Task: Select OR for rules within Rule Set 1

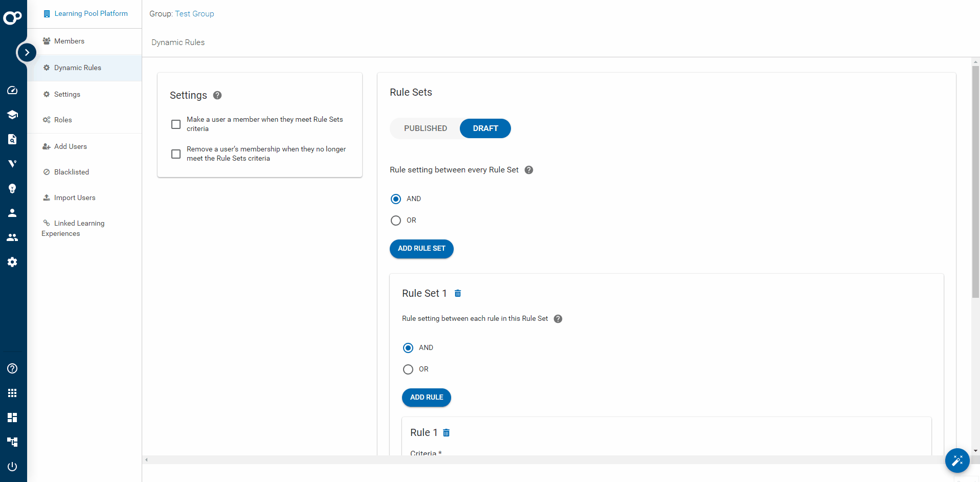Action: pos(408,369)
